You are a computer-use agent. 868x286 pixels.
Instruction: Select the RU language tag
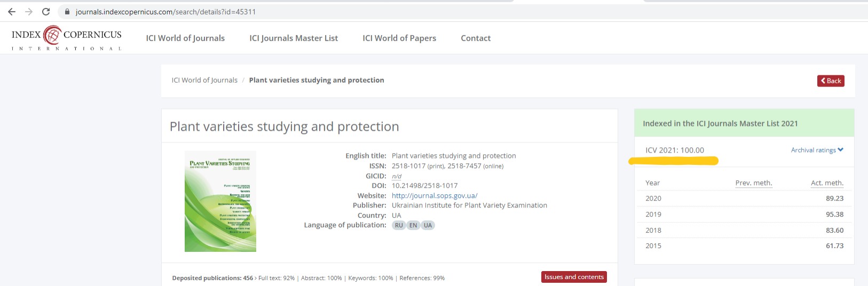coord(399,225)
